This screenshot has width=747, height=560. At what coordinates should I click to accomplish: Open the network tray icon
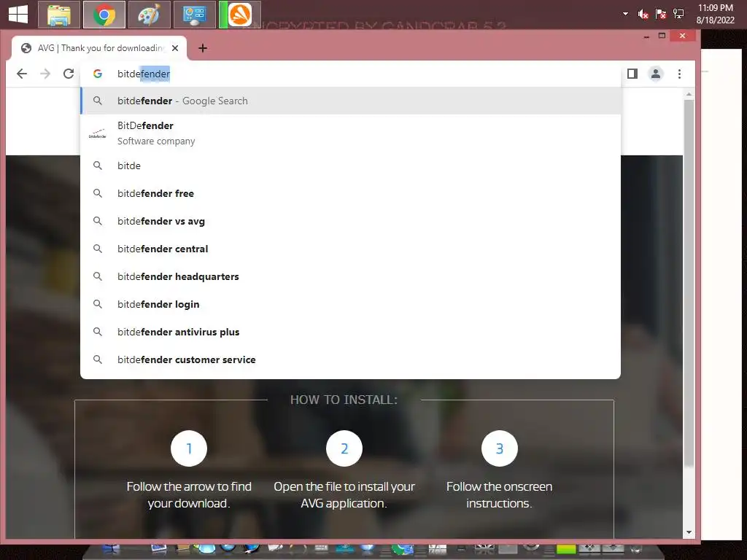pyautogui.click(x=678, y=15)
